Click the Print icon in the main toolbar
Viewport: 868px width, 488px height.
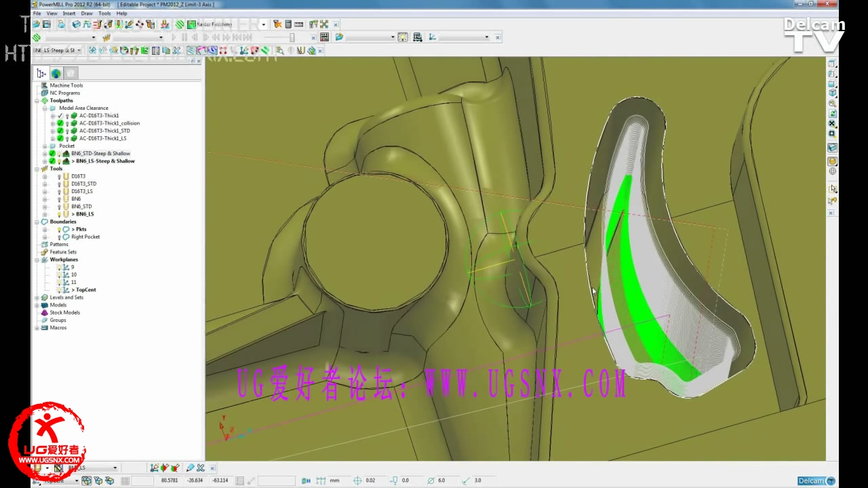[61, 24]
